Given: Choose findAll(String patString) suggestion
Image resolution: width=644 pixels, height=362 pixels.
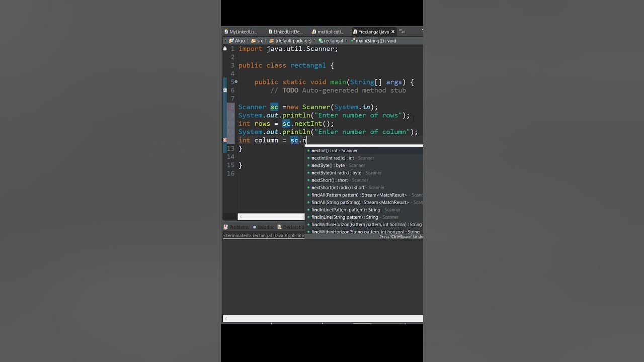Looking at the screenshot, I should tap(365, 202).
